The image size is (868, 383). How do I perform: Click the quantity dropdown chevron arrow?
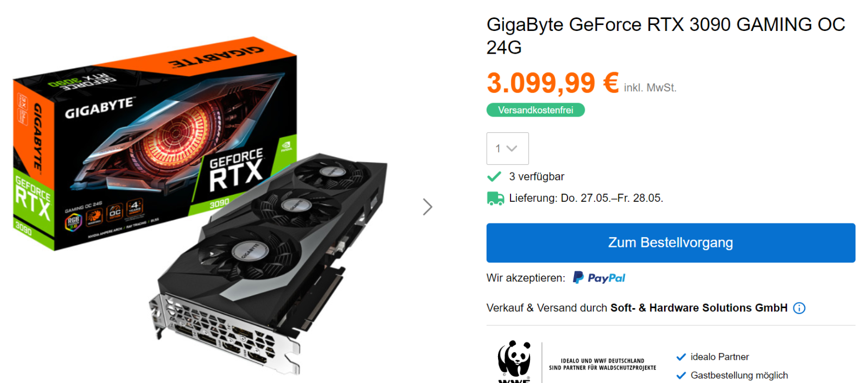pos(512,149)
